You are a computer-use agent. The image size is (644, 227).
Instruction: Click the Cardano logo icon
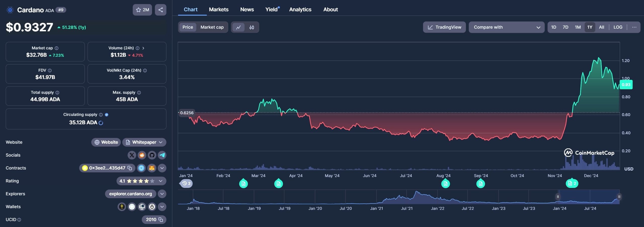coord(10,10)
